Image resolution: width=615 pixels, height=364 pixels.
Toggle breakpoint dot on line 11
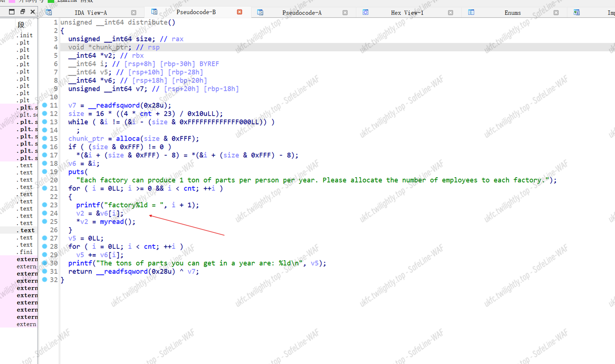pyautogui.click(x=45, y=105)
